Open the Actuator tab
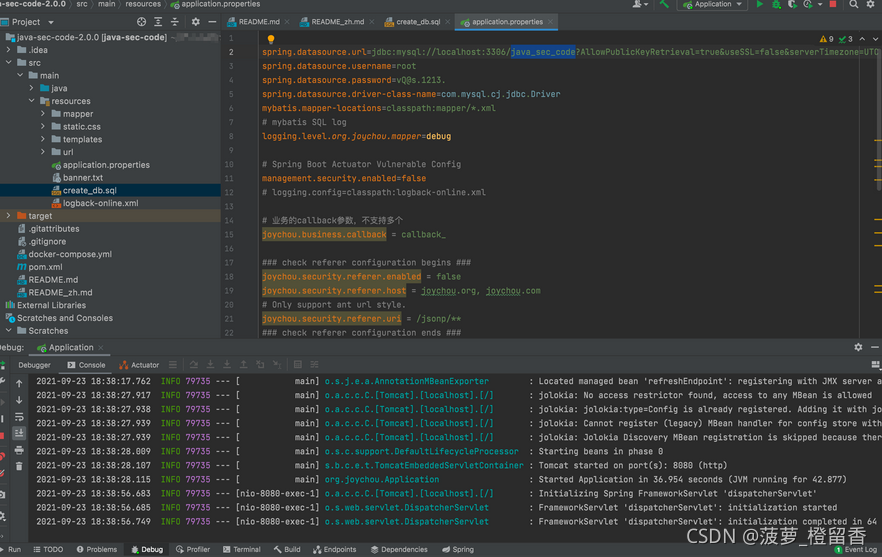Viewport: 882px width, 557px height. pos(140,365)
